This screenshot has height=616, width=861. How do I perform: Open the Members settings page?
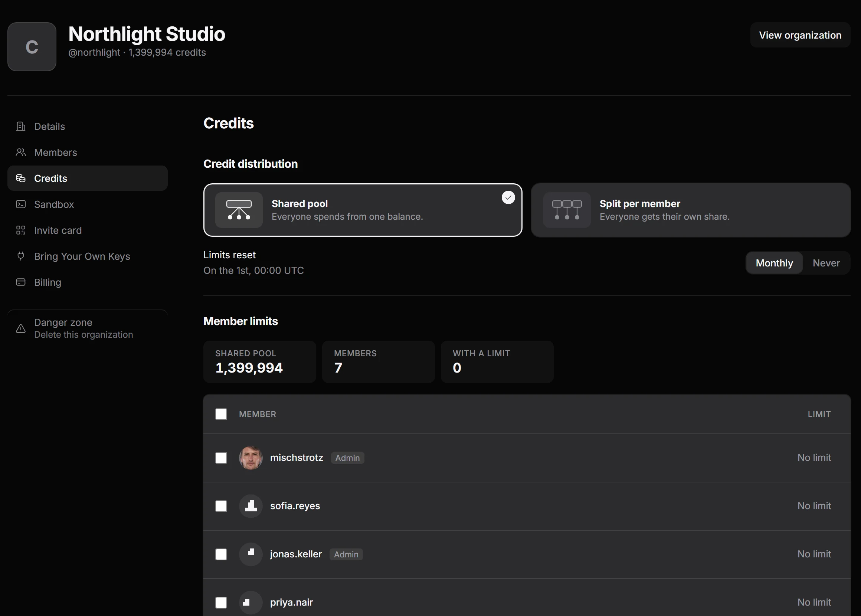click(x=88, y=152)
